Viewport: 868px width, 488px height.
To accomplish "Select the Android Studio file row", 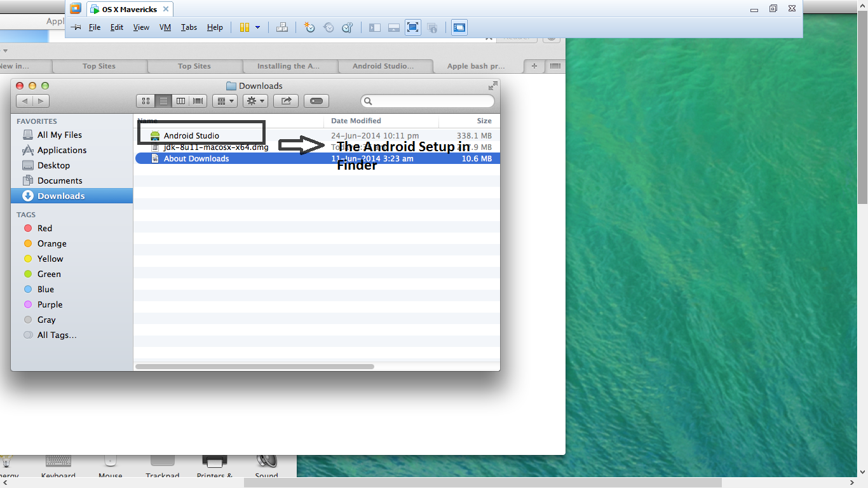I will 317,135.
